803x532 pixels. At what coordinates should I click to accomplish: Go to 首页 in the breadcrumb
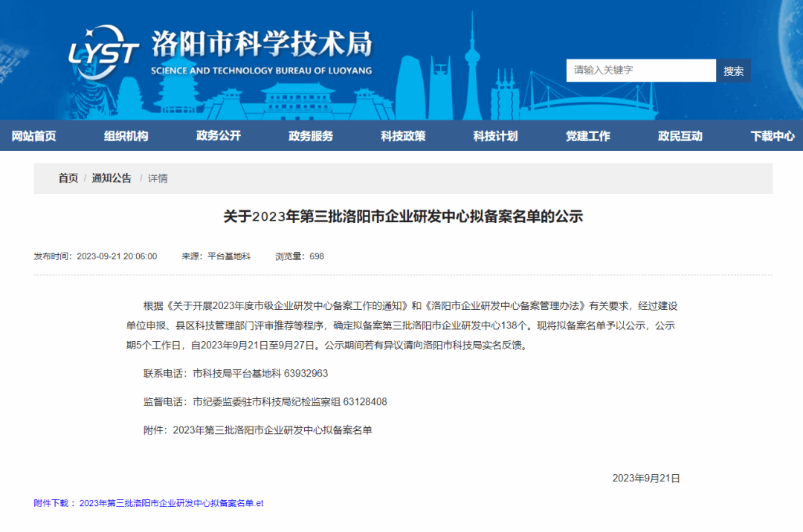point(68,178)
